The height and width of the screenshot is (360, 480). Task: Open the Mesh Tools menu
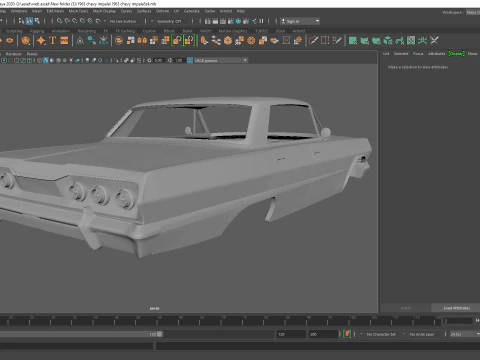[x=78, y=11]
